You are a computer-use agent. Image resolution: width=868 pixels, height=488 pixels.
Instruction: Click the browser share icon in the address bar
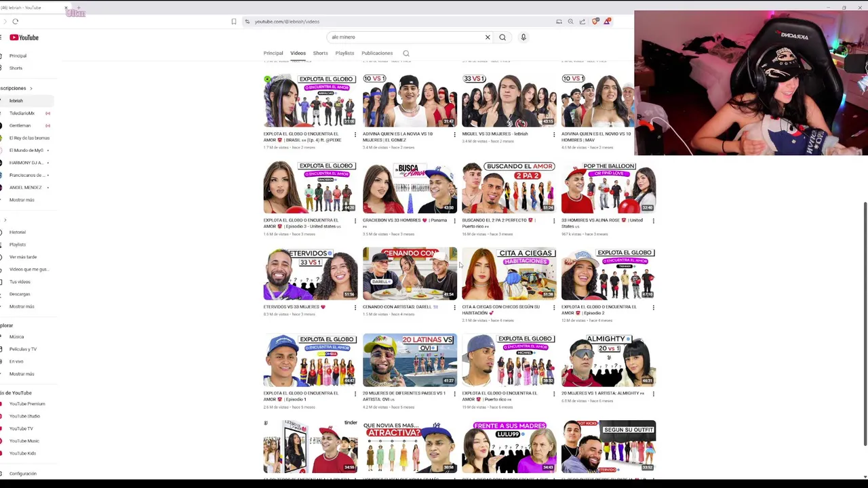pyautogui.click(x=582, y=22)
